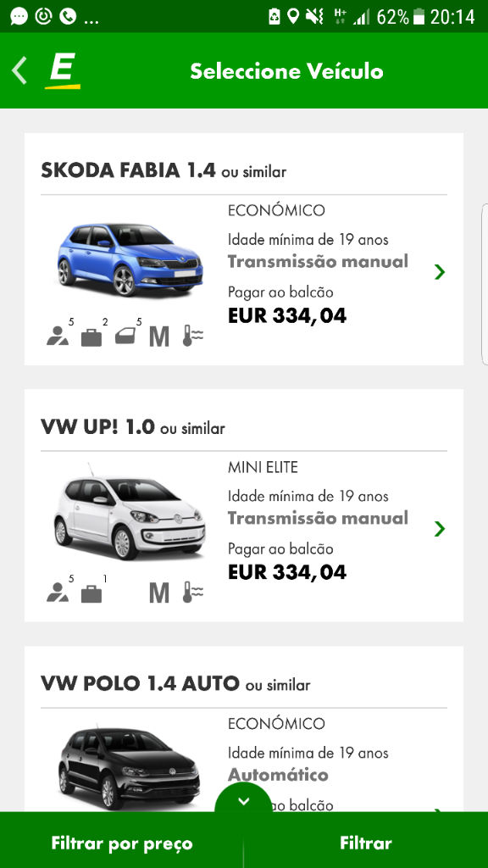Select the white VW UP! car image
Viewport: 488px width, 868px height.
[x=130, y=512]
